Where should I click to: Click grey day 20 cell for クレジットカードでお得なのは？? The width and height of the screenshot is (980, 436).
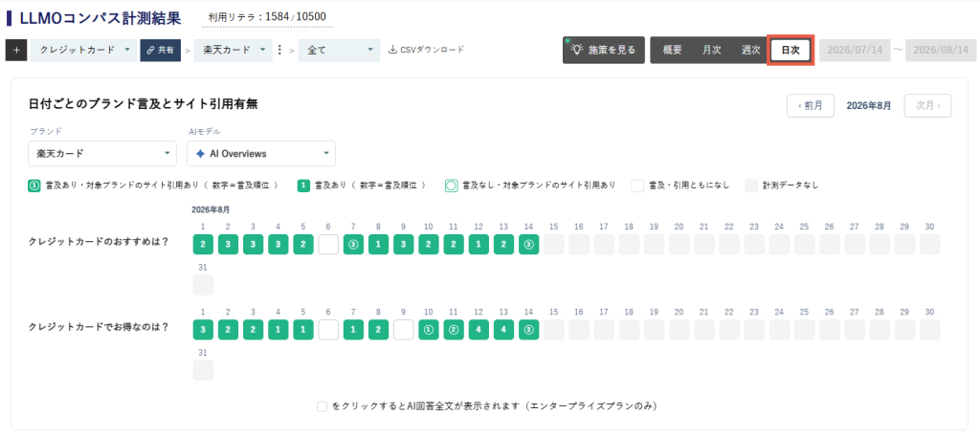pyautogui.click(x=679, y=329)
